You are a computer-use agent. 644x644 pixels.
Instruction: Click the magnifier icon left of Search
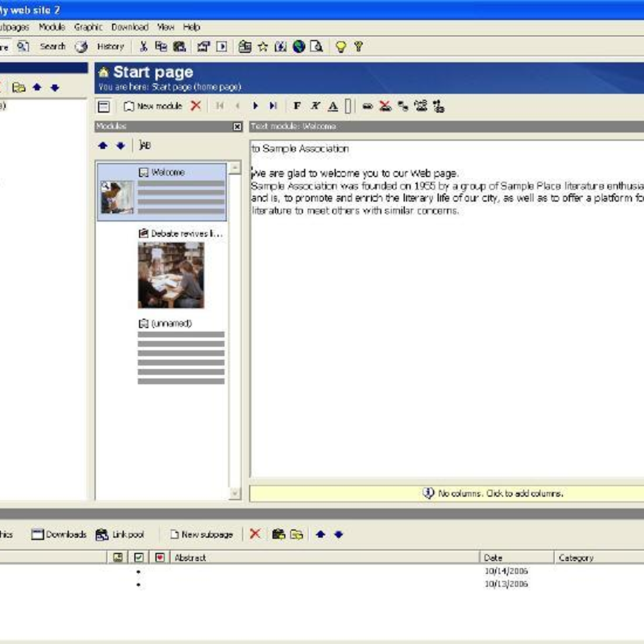23,46
